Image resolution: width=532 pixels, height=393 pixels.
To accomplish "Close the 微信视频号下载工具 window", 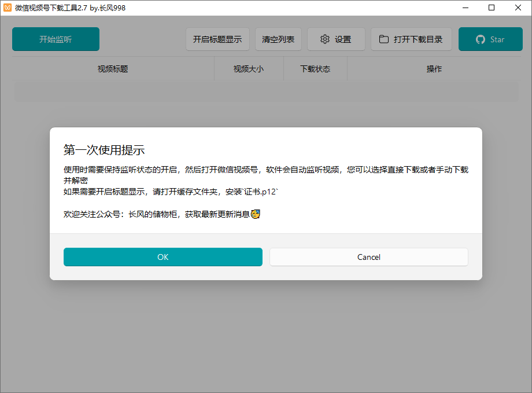I will click(518, 8).
